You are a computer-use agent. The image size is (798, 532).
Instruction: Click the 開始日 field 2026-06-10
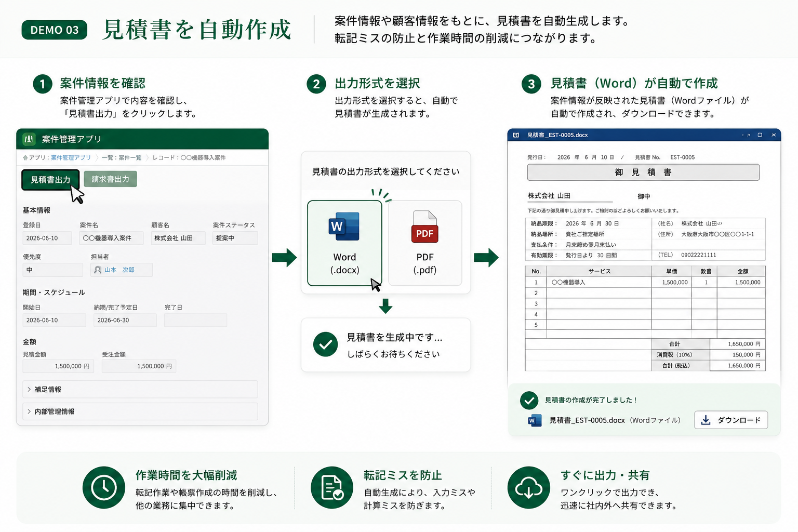click(54, 320)
